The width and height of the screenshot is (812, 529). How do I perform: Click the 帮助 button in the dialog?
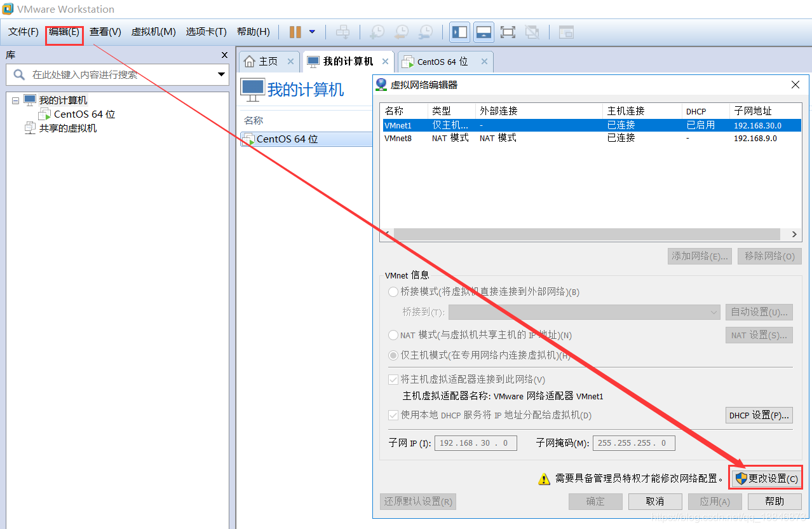tap(775, 502)
